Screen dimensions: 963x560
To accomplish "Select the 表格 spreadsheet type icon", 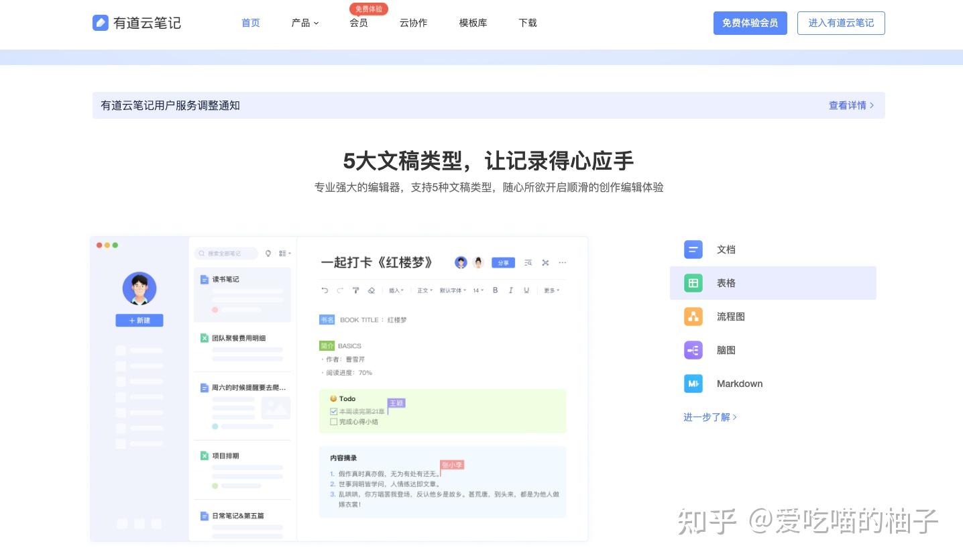I will tap(693, 283).
